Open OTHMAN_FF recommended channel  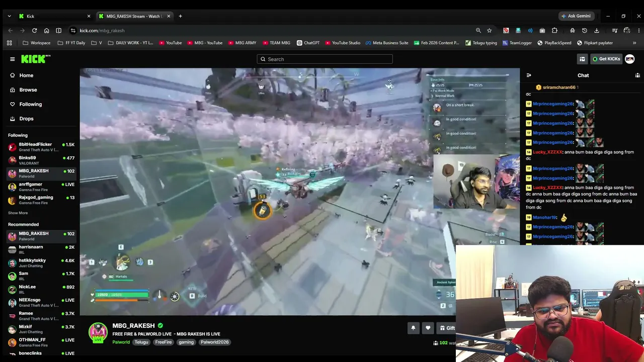[41, 342]
